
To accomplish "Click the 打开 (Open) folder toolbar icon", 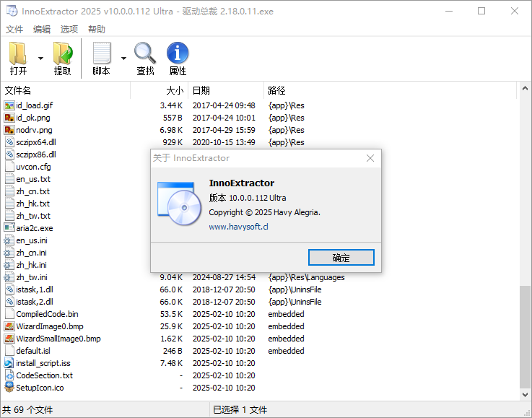I will pos(18,54).
